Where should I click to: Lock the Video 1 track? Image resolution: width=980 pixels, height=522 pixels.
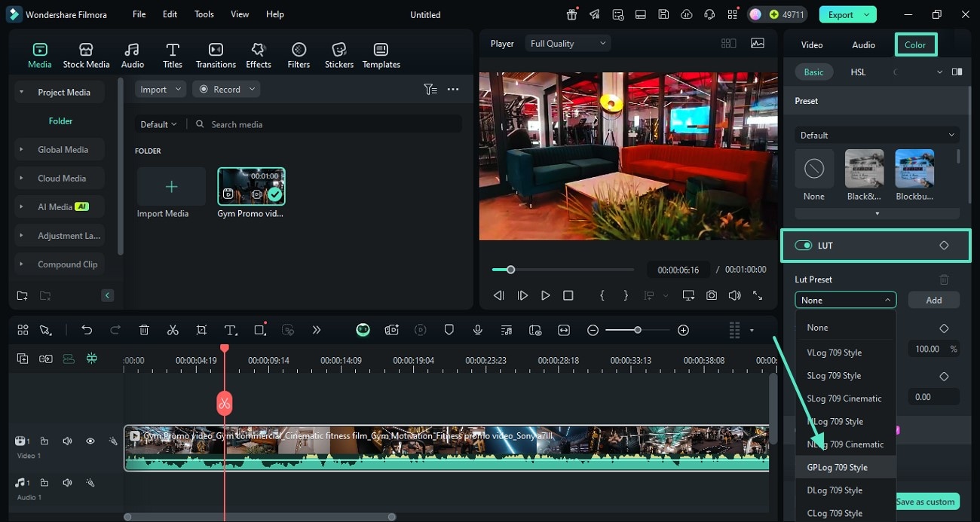click(44, 441)
